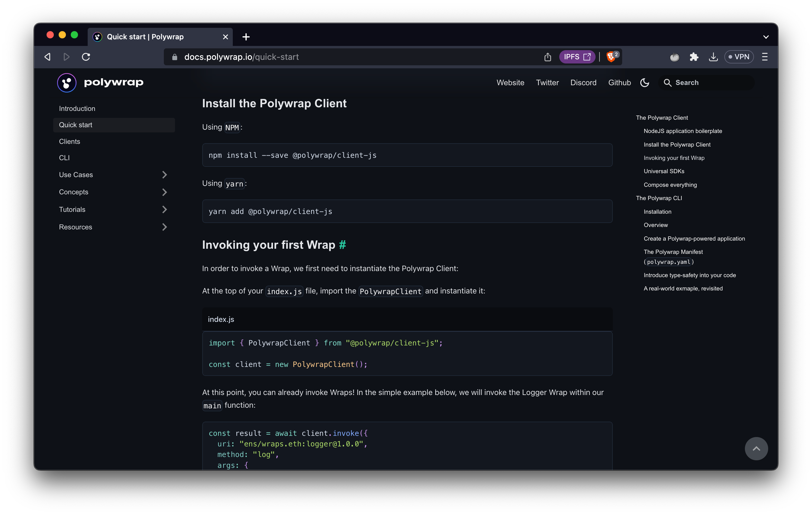Click the yarn add @polywrap/client-js code block

407,211
